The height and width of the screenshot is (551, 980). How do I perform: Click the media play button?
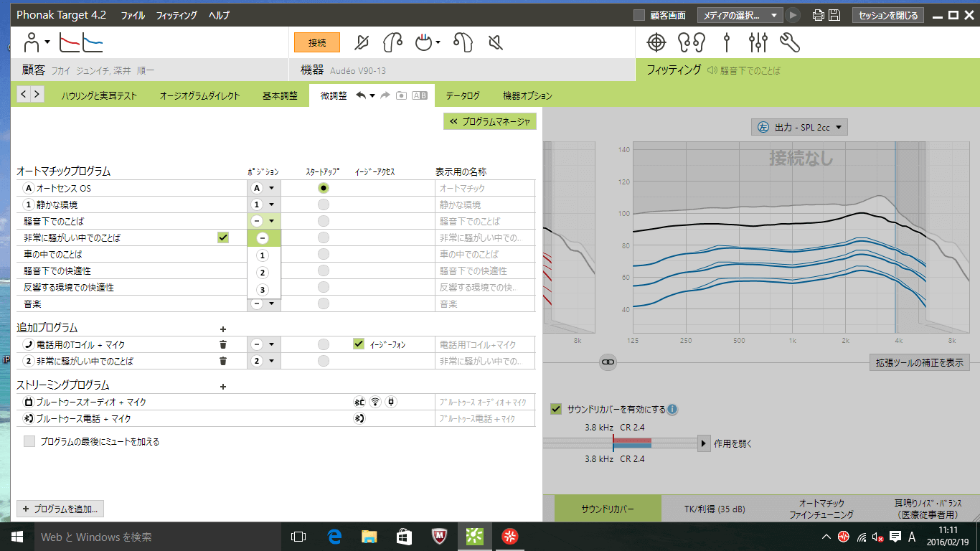(x=793, y=15)
